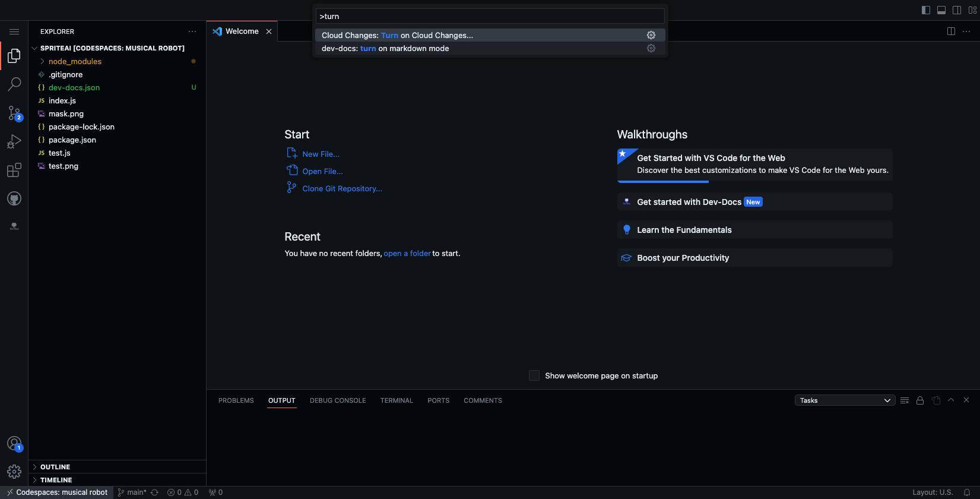Toggle the bottom panel visibility

tap(941, 10)
